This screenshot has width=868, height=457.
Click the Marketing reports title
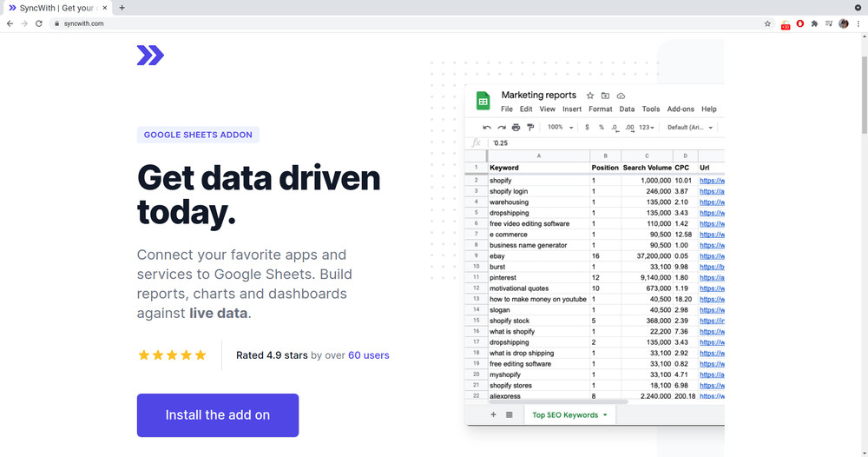[x=539, y=95]
